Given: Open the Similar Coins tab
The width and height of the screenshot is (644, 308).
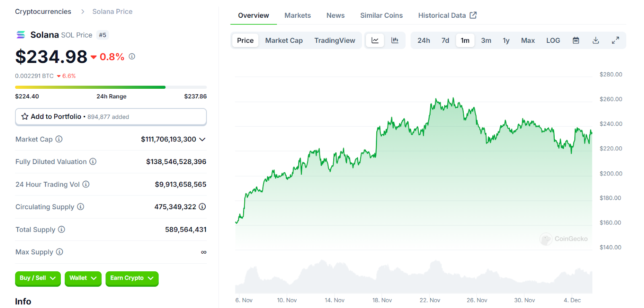Looking at the screenshot, I should tap(381, 15).
